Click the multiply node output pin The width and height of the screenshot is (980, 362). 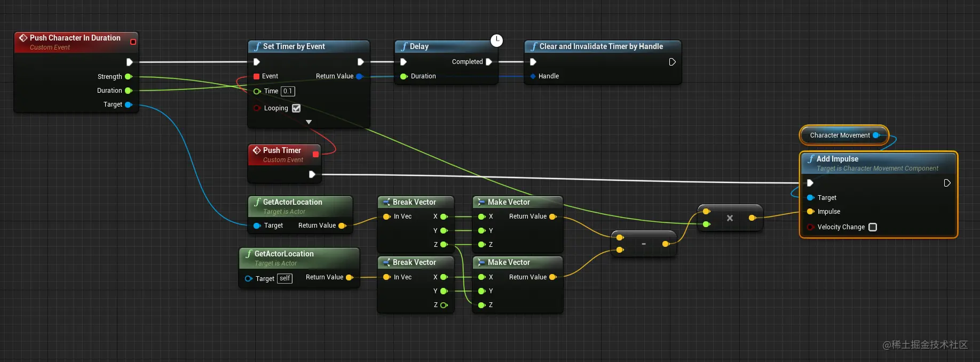point(752,218)
